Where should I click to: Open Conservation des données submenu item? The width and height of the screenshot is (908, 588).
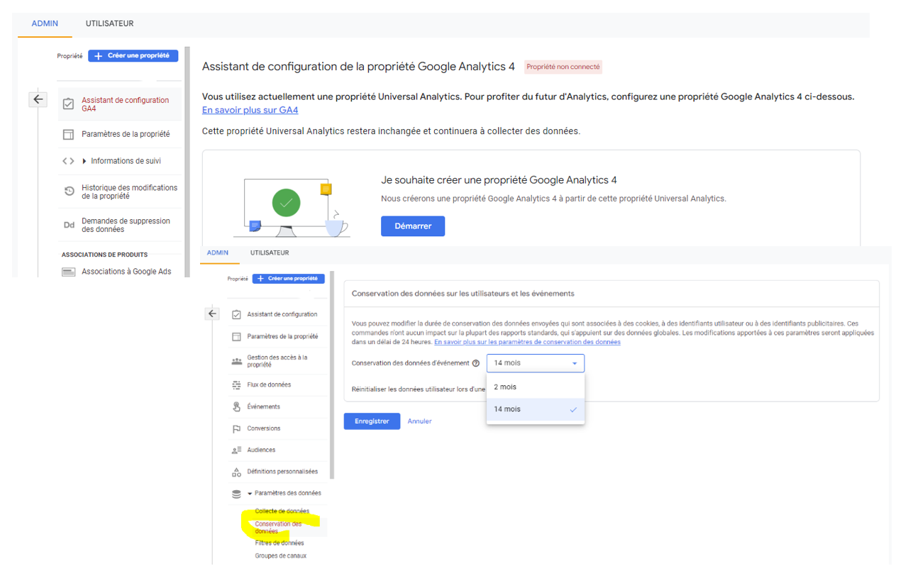278,528
